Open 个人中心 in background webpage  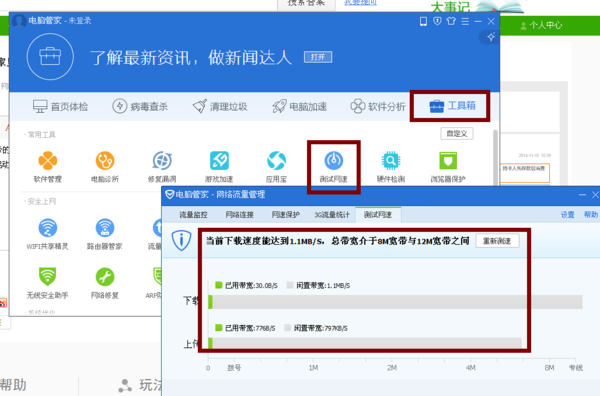541,25
